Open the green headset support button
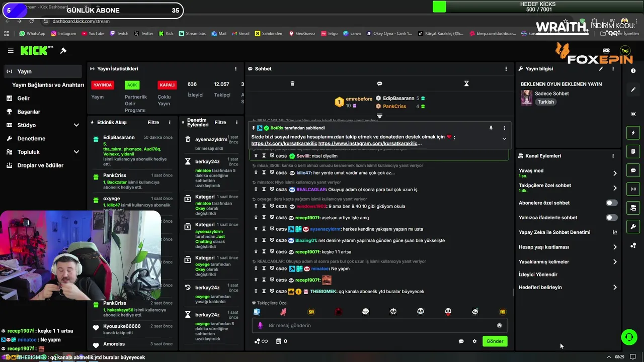This screenshot has width=644, height=362. click(x=629, y=337)
